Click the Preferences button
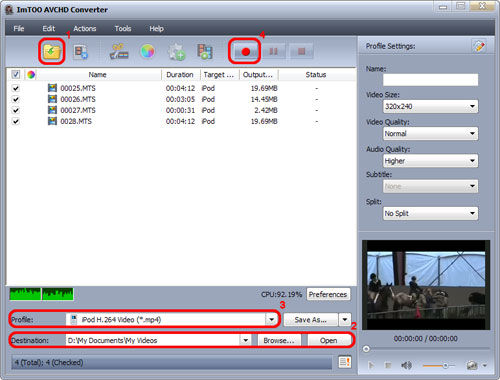This screenshot has width=500, height=380. [x=328, y=294]
